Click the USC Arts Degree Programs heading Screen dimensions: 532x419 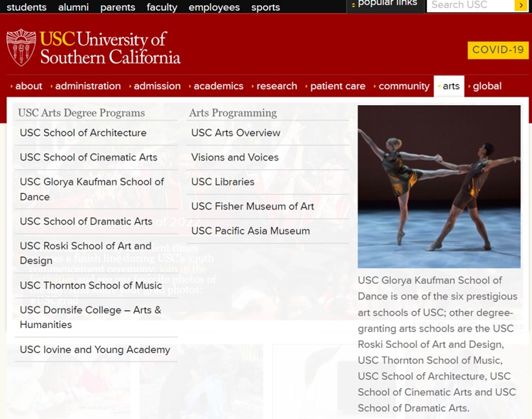82,113
